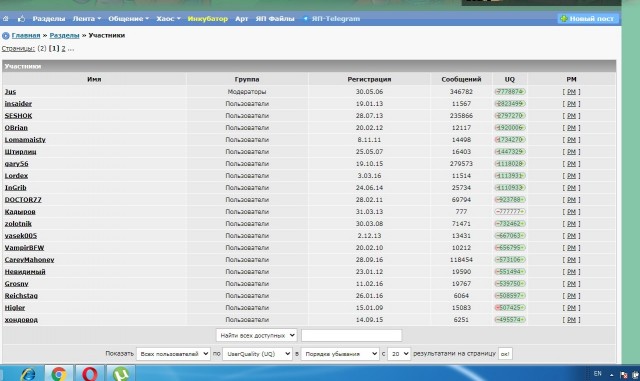Viewport: 640px width, 381px height.
Task: Click the home icon in navigation bar
Action: coord(6,19)
